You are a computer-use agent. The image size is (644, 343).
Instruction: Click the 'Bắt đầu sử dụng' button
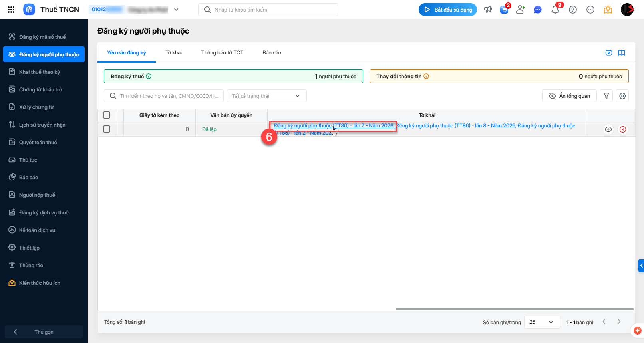[448, 10]
